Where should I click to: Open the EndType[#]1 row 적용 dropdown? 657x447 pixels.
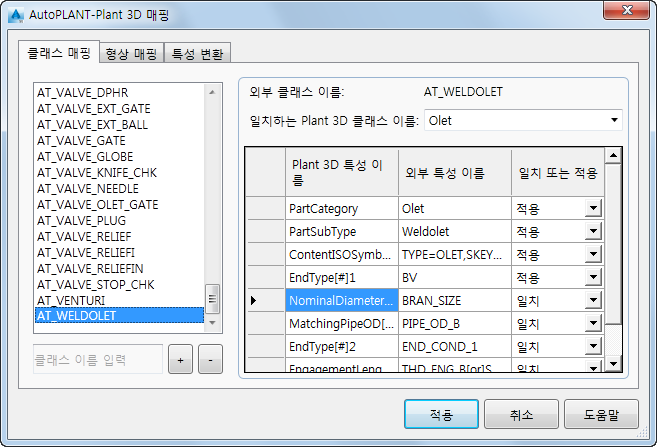pos(593,277)
